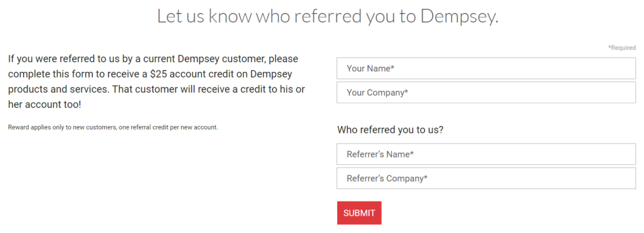Click 'her account too!' text line
The image size is (644, 233).
point(45,105)
